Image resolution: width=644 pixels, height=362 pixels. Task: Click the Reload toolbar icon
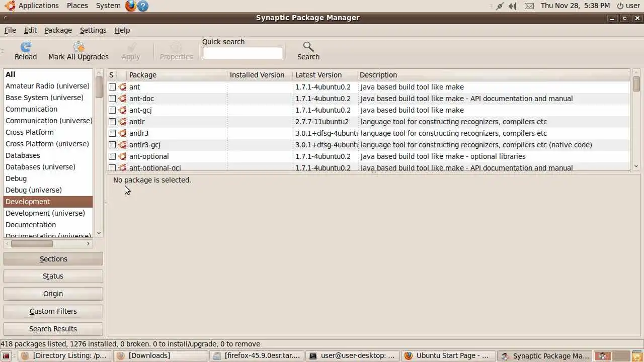(26, 47)
